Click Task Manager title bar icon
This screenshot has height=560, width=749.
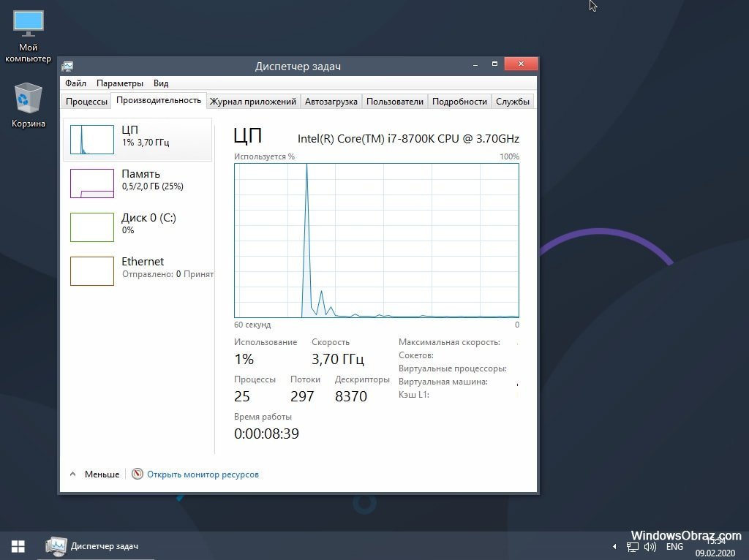click(x=68, y=66)
